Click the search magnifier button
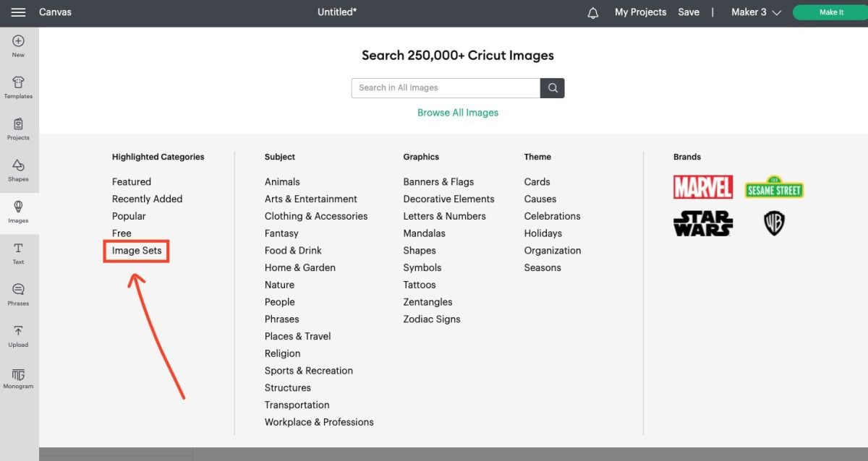 click(x=553, y=88)
